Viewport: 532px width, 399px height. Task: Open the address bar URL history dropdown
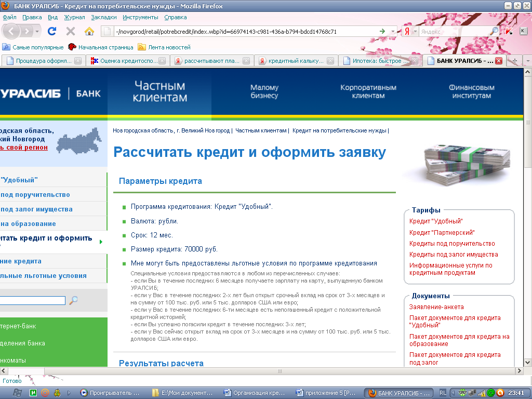point(393,32)
